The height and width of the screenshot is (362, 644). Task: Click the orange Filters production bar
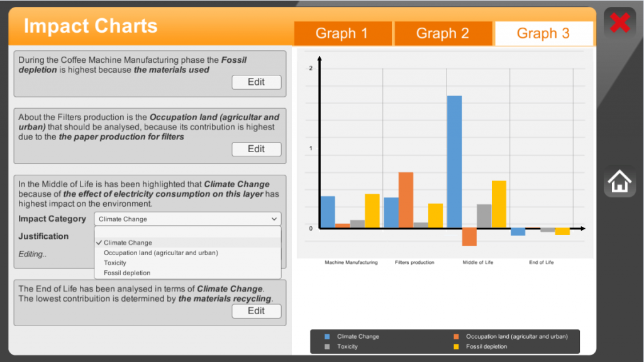[x=406, y=199]
